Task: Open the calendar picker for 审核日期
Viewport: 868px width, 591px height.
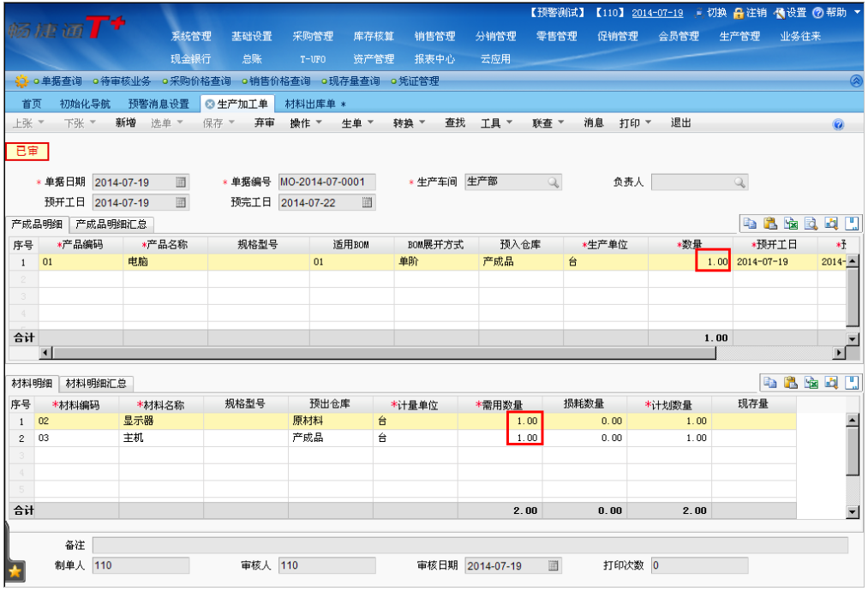Action: tap(553, 565)
